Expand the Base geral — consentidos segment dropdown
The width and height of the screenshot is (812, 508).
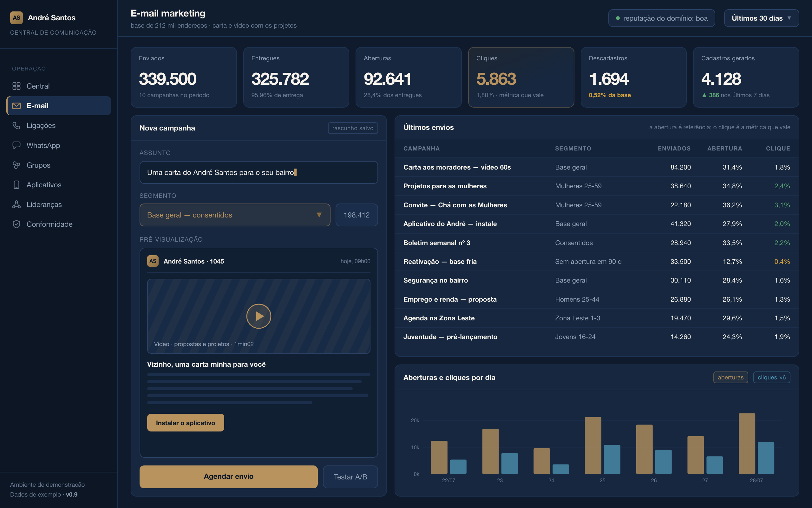235,215
